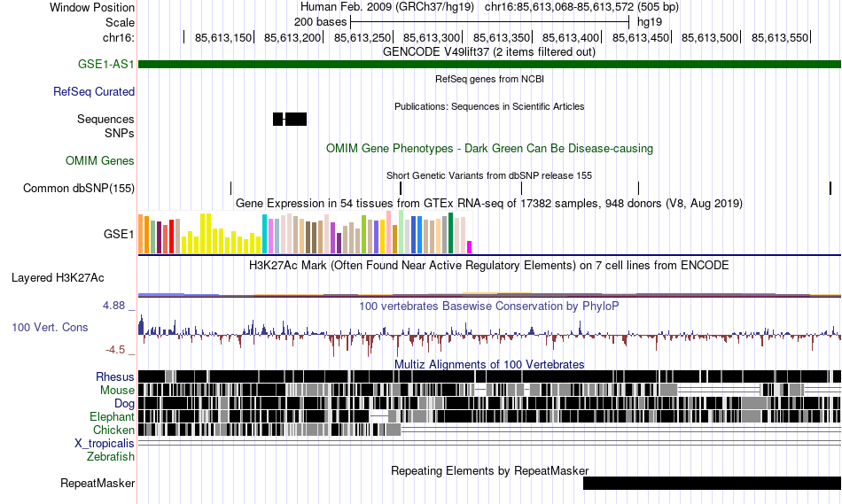
Task: Click Repeating Elements by RepeatMasker title
Action: [x=490, y=470]
